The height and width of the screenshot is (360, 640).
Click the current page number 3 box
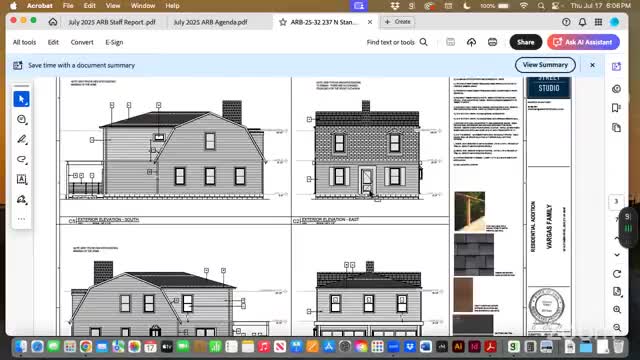click(616, 201)
